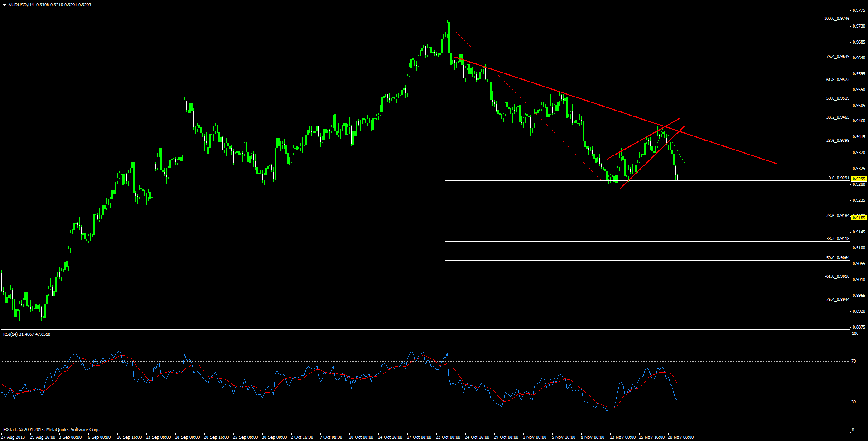Click the 25 Sep 08:00 time label
This screenshot has height=441, width=868.
pyautogui.click(x=246, y=437)
